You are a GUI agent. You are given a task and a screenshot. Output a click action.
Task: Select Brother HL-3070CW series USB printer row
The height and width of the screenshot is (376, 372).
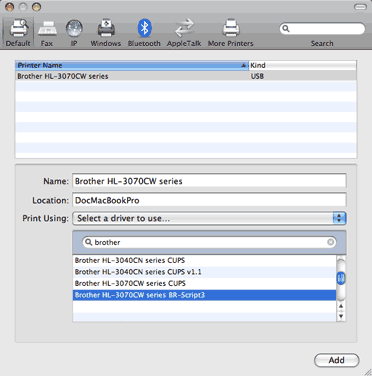tap(186, 76)
